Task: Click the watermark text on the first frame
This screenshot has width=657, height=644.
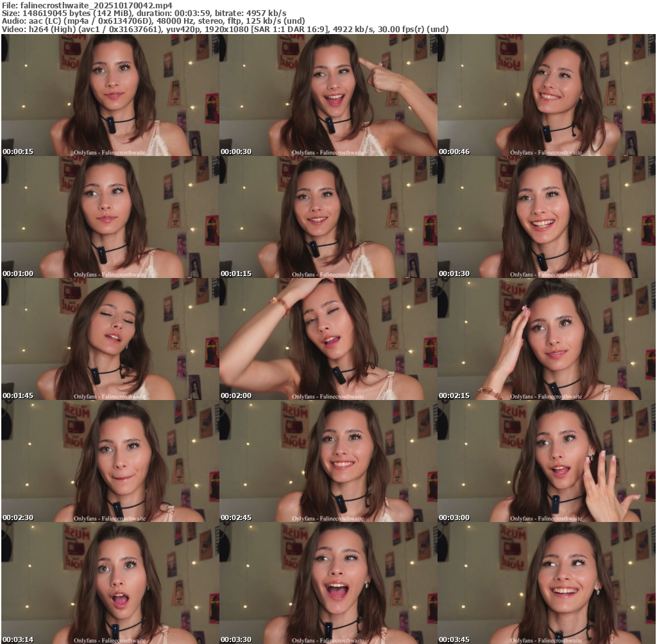Action: (x=110, y=153)
